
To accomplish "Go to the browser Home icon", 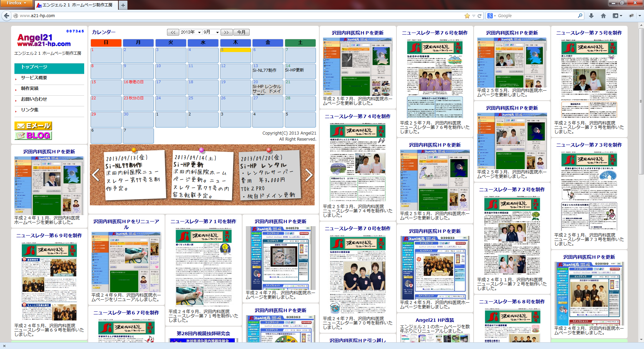I will (603, 16).
